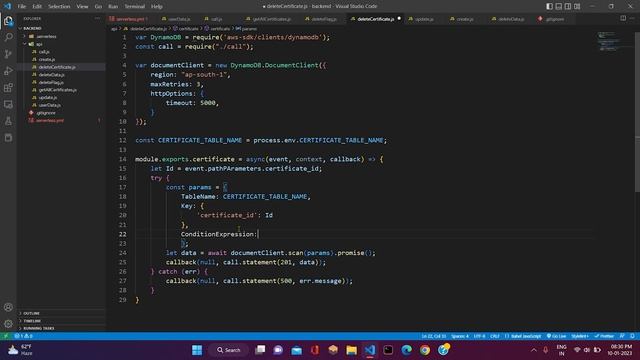
Task: Open the Mail app from the taskbar
Action: 297,350
